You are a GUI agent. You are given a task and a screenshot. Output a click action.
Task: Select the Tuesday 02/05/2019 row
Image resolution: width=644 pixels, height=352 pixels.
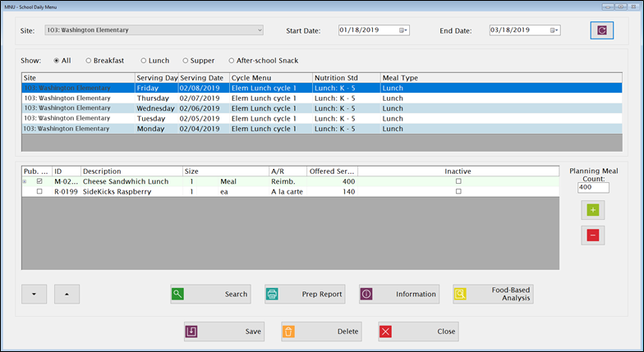[322, 118]
